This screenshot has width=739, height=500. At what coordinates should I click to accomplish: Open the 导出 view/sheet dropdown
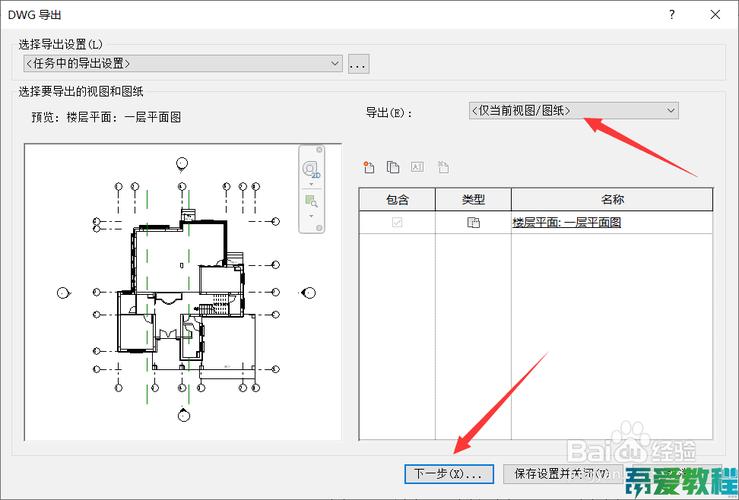click(574, 111)
